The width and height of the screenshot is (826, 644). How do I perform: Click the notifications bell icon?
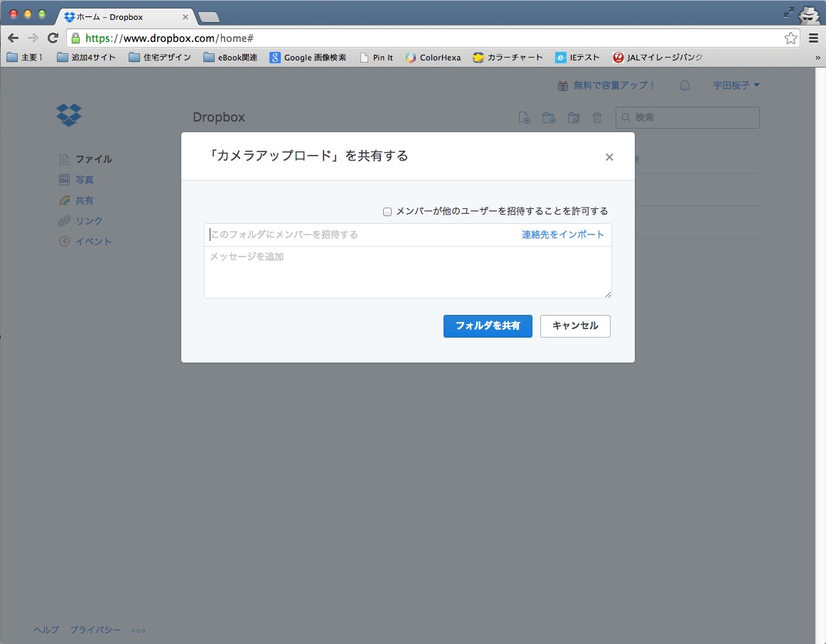(x=685, y=85)
